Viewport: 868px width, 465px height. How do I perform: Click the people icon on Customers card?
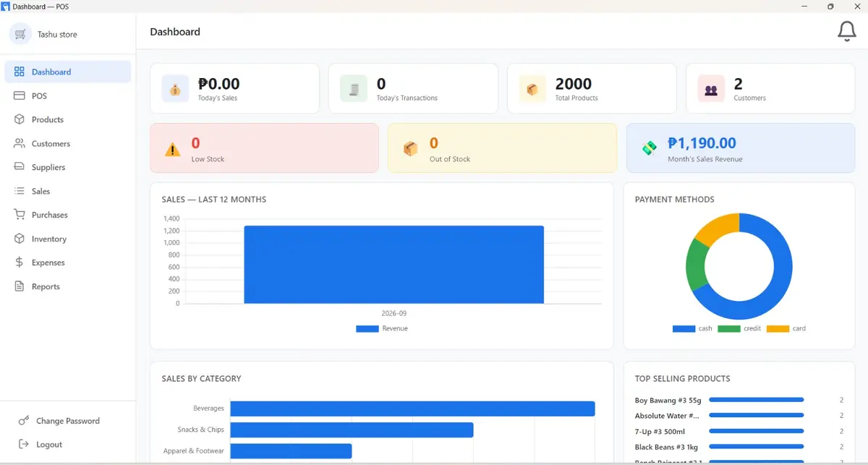711,89
